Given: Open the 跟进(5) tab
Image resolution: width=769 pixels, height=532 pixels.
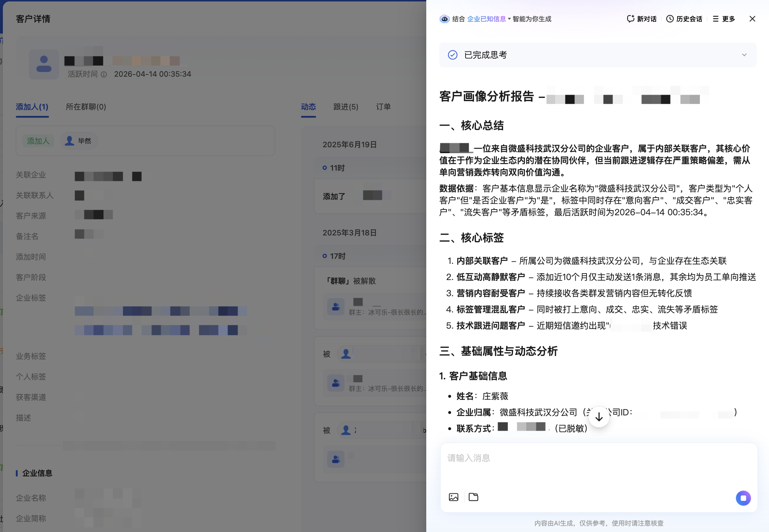Looking at the screenshot, I should [x=346, y=107].
